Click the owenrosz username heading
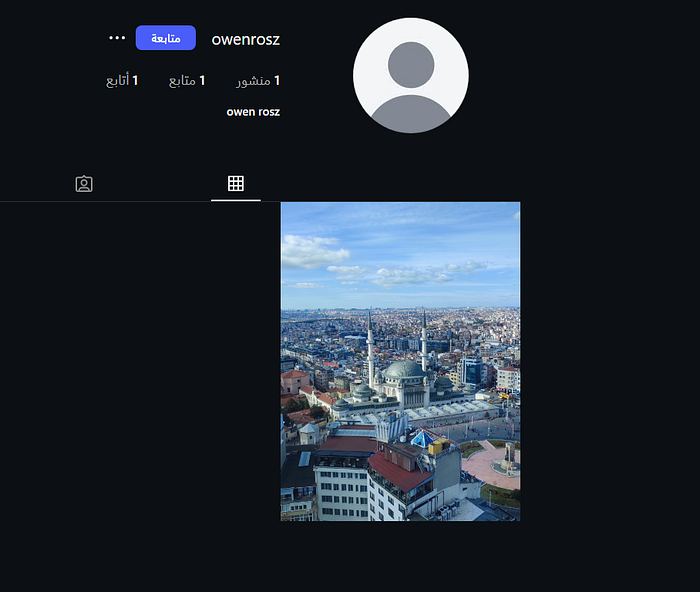 246,39
